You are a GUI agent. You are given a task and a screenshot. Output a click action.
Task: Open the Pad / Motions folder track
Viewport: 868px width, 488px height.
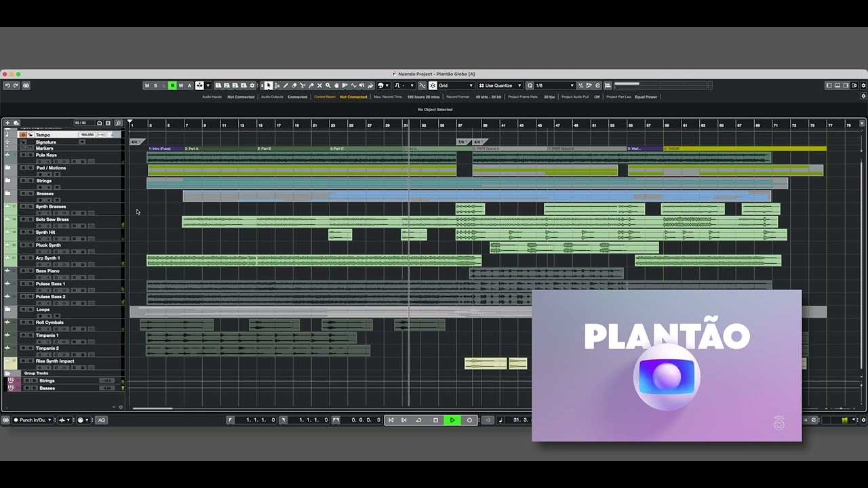tap(7, 168)
